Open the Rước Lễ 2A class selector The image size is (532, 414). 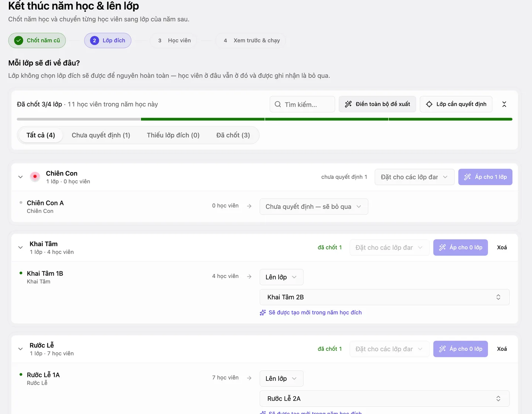click(385, 398)
